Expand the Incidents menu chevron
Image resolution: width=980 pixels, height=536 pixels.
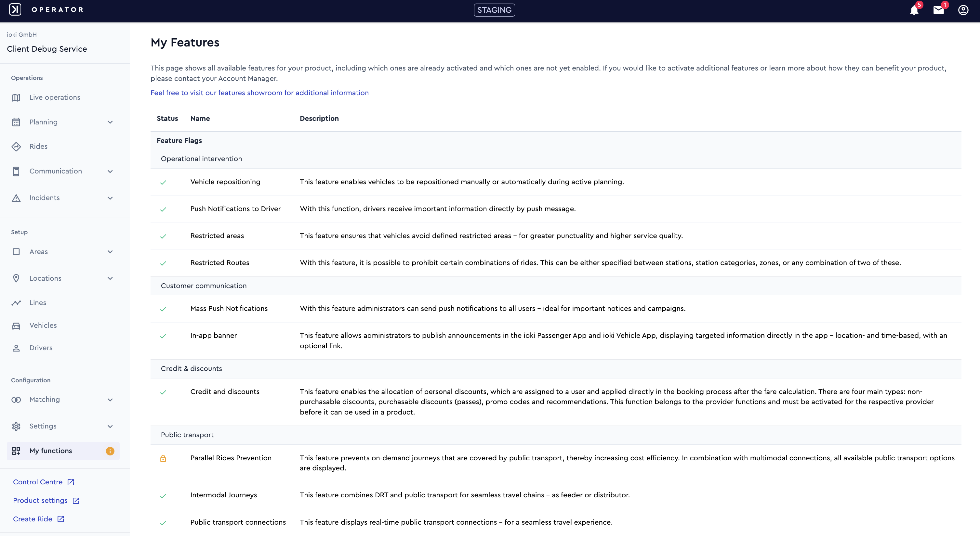pos(110,198)
